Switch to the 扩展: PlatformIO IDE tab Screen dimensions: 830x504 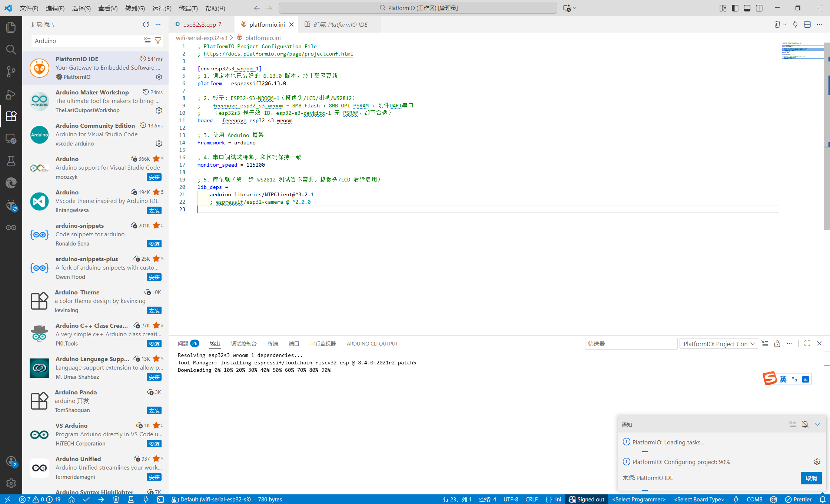(x=339, y=24)
